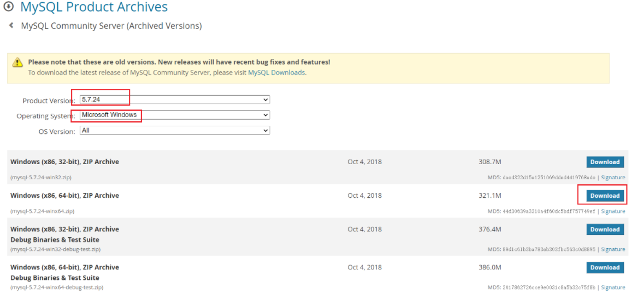Expand the Operating System dropdown
This screenshot has height=299, width=644.
tap(175, 115)
